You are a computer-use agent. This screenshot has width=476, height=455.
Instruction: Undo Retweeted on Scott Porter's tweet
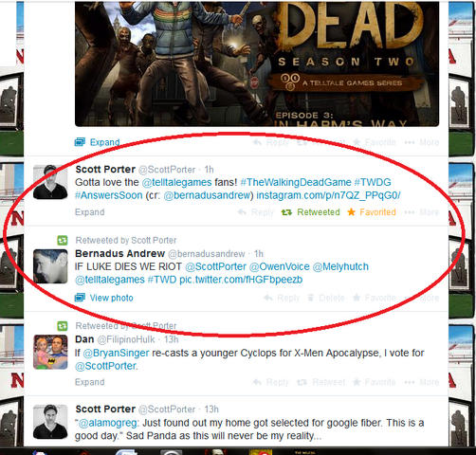[311, 212]
